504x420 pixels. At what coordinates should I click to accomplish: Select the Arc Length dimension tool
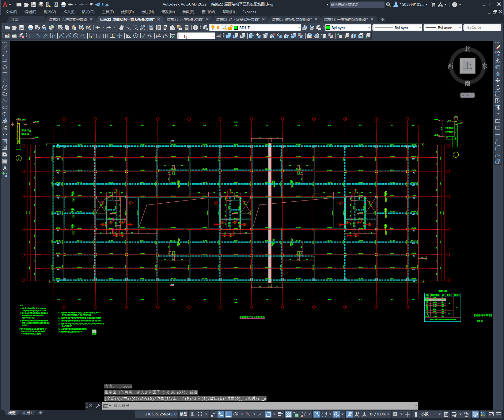point(46,36)
